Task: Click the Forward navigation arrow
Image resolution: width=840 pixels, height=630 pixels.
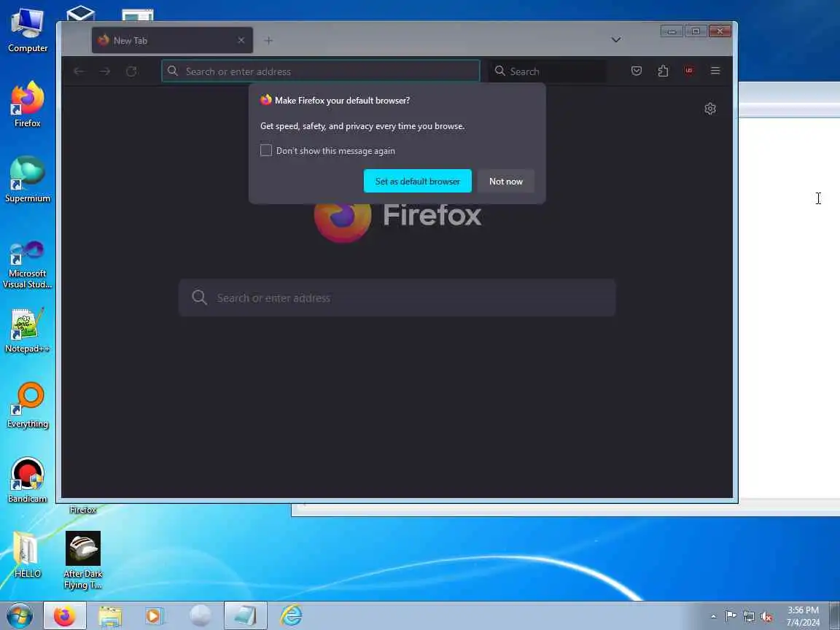Action: point(105,71)
